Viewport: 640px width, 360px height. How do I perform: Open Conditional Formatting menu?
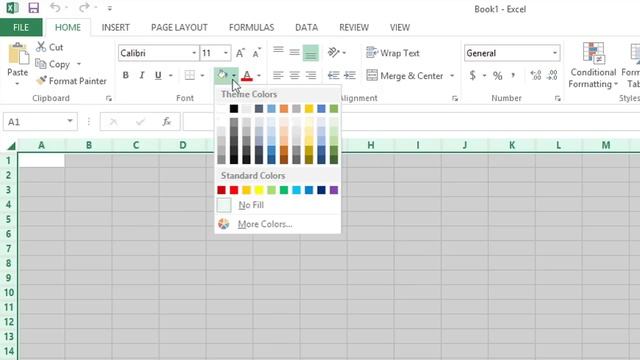tap(593, 65)
